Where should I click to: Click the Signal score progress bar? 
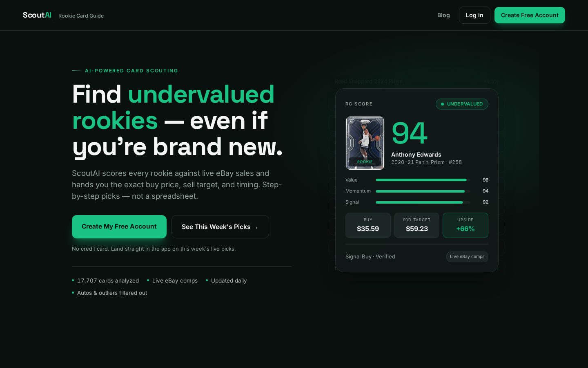(x=423, y=202)
